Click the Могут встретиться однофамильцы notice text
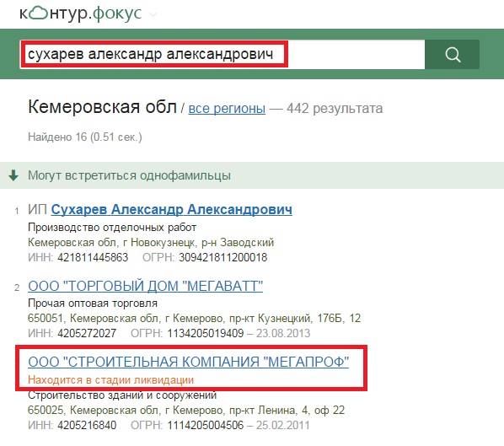The width and height of the screenshot is (504, 446). pyautogui.click(x=129, y=175)
